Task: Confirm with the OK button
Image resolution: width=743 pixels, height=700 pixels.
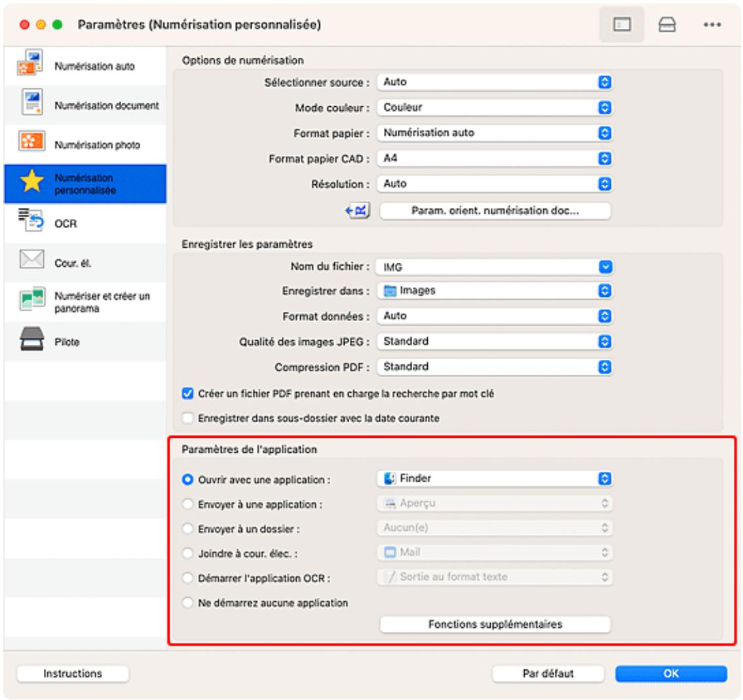Action: point(671,674)
